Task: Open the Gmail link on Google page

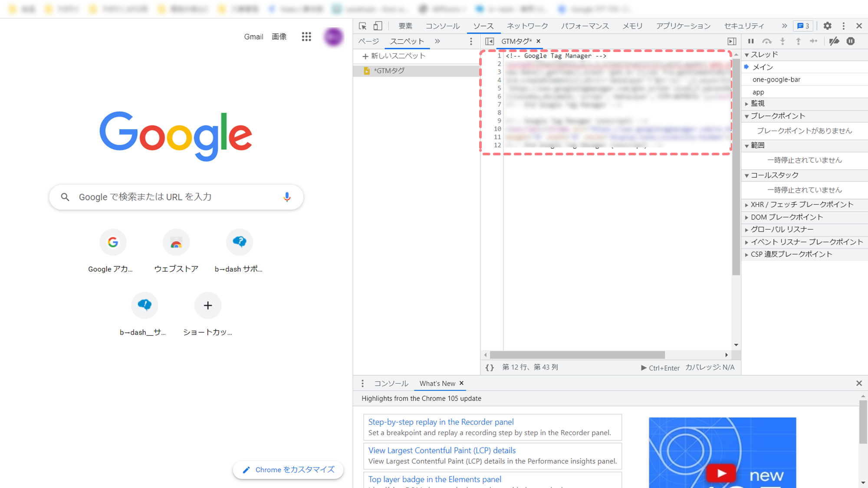Action: pos(253,37)
